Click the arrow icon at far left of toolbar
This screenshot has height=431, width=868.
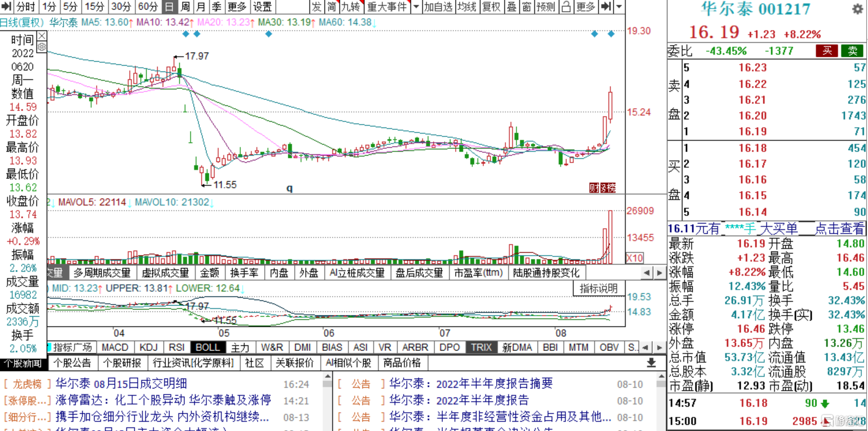click(x=6, y=7)
